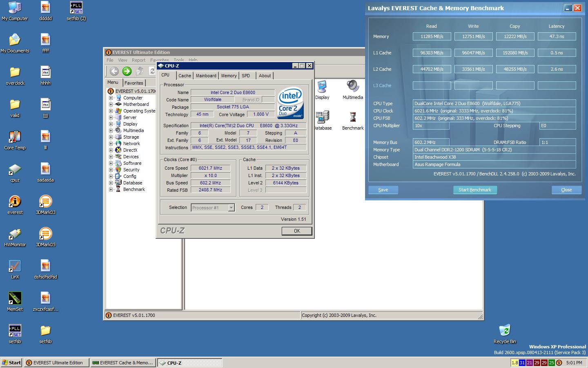Click Save in the EVEREST benchmark window
Image resolution: width=588 pixels, height=368 pixels.
[x=383, y=190]
